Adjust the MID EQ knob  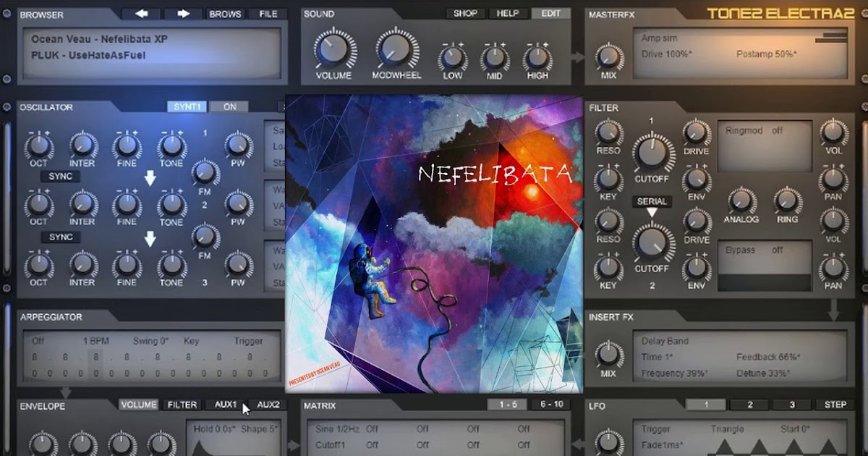[495, 57]
